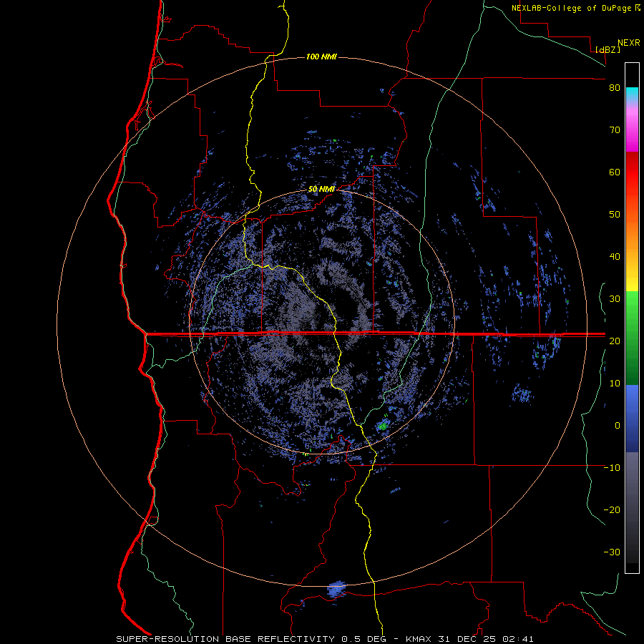The image size is (644, 644).
Task: Click the -20 value on the dBZ scale
Action: pyautogui.click(x=612, y=509)
